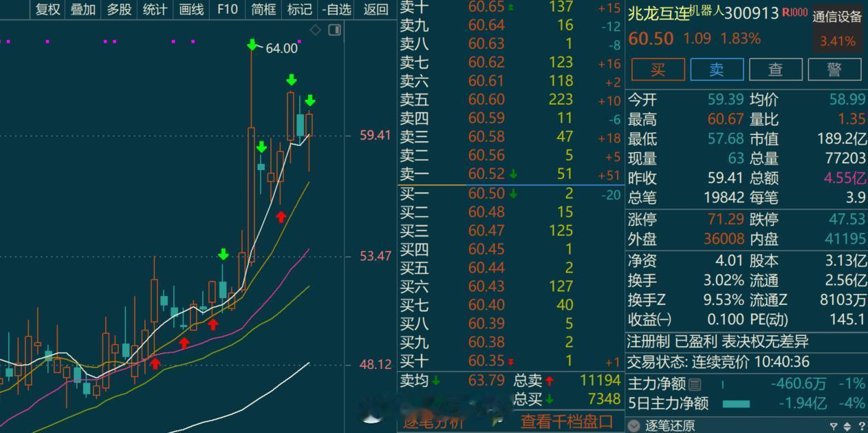Click the 总卖 volume 11194
Screen dimensions: 868x433
click(x=600, y=381)
